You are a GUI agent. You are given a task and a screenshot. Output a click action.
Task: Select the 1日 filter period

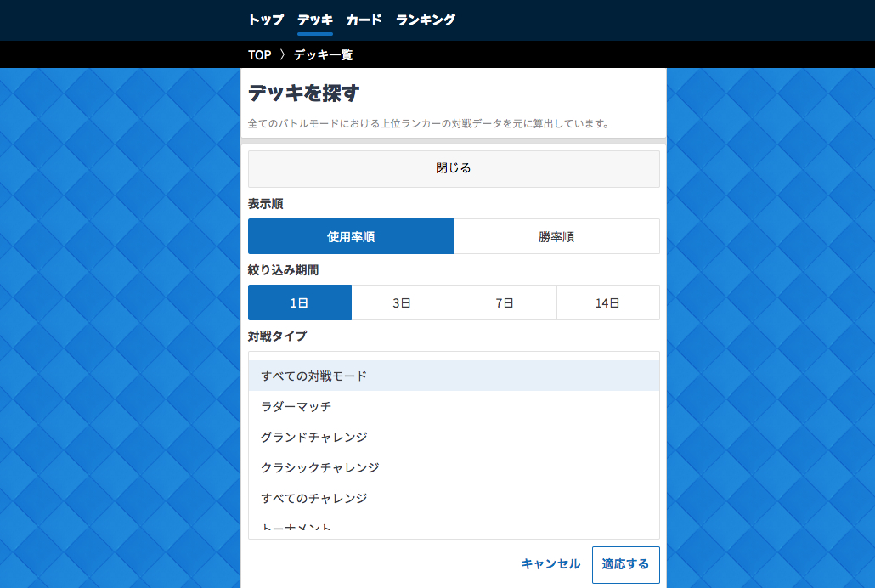click(299, 303)
